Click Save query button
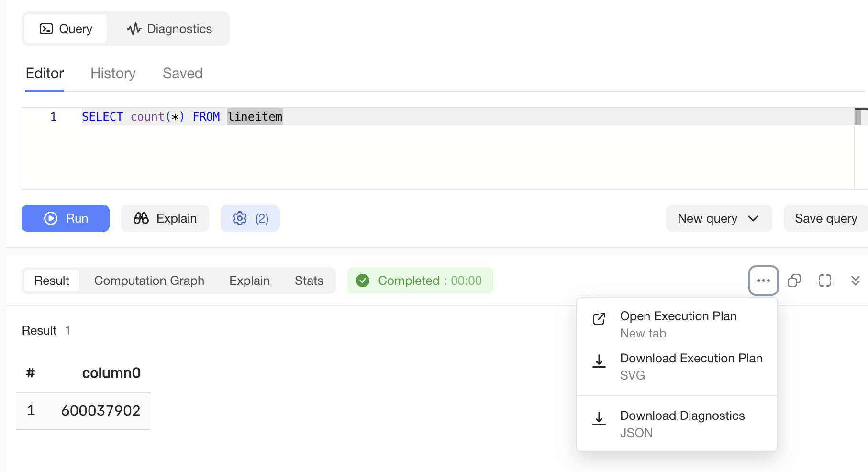 tap(825, 218)
